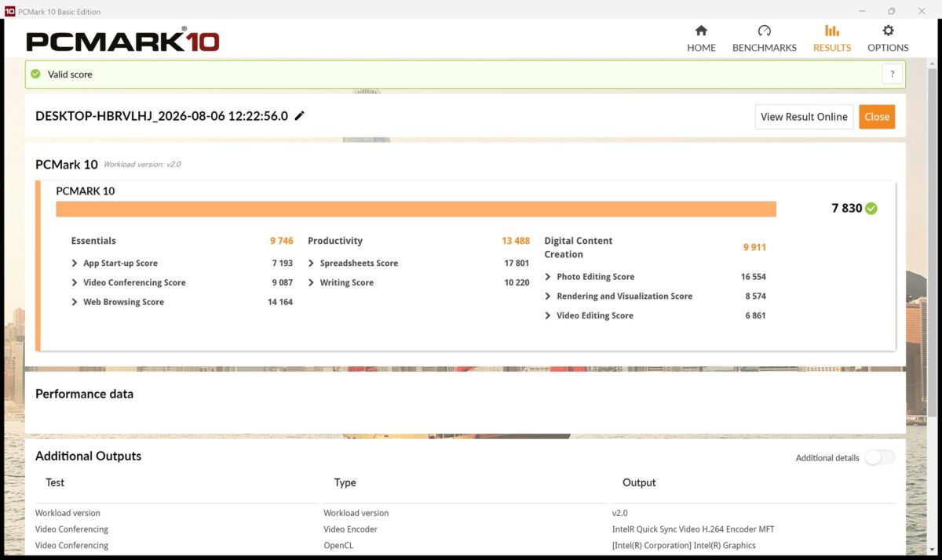Open the OPTIONS tab
Screen dimensions: 942x560
(888, 38)
